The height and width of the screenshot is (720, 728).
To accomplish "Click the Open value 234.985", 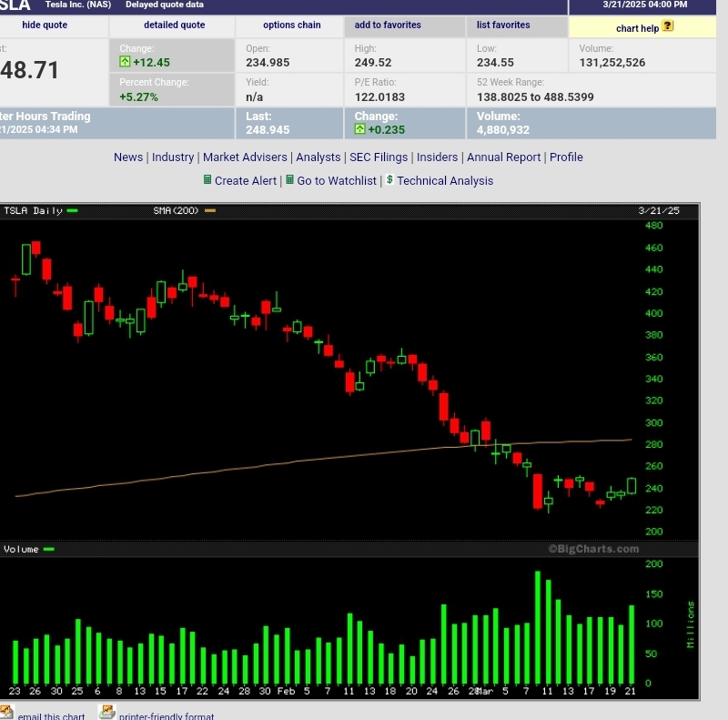I will 268,62.
